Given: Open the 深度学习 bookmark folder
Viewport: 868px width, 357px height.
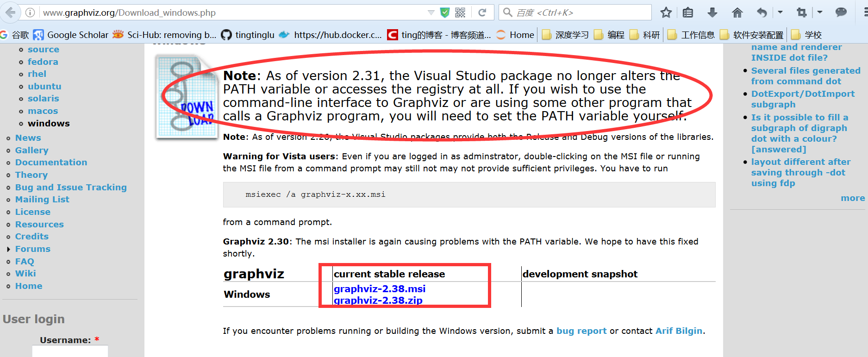Looking at the screenshot, I should (565, 35).
